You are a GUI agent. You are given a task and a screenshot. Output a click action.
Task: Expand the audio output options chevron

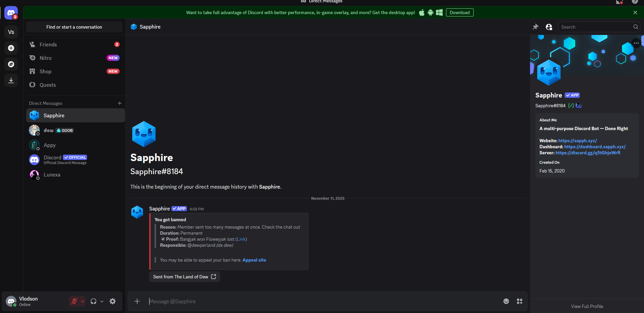[x=102, y=301]
